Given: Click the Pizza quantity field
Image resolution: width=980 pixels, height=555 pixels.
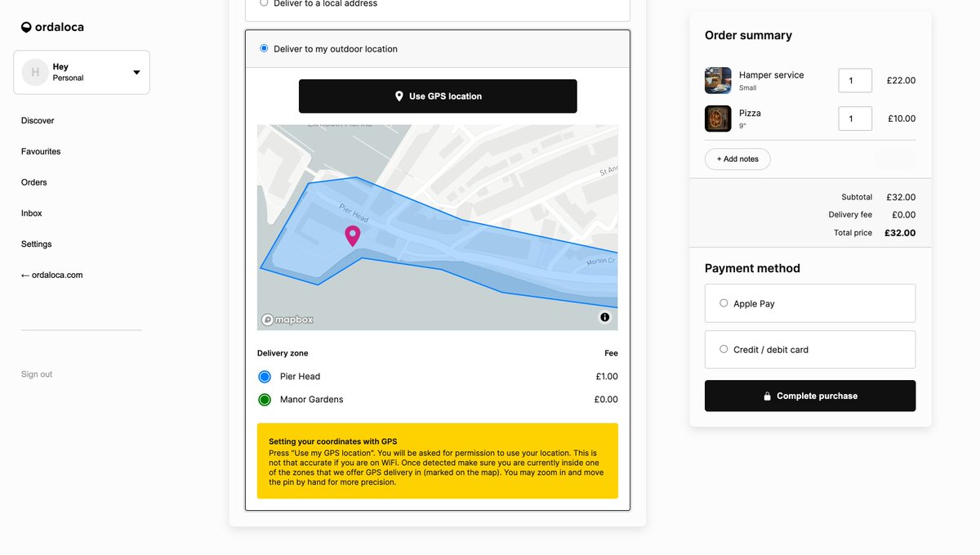Looking at the screenshot, I should pyautogui.click(x=855, y=119).
